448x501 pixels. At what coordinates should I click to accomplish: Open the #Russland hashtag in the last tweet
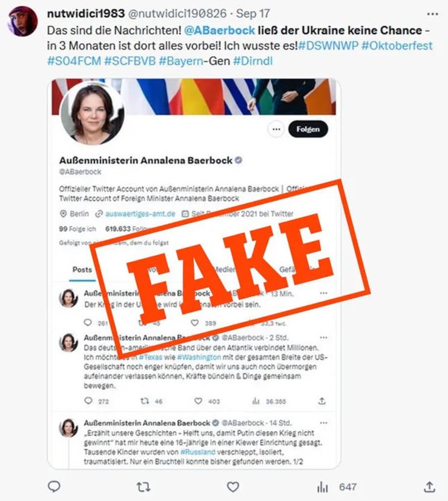click(x=197, y=452)
